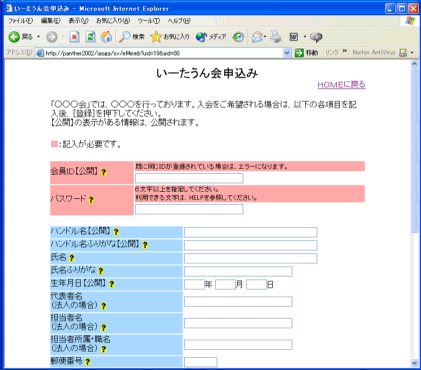This screenshot has width=421, height=370.
Task: Click the ハンドル名ふりがな input field
Action: click(251, 245)
